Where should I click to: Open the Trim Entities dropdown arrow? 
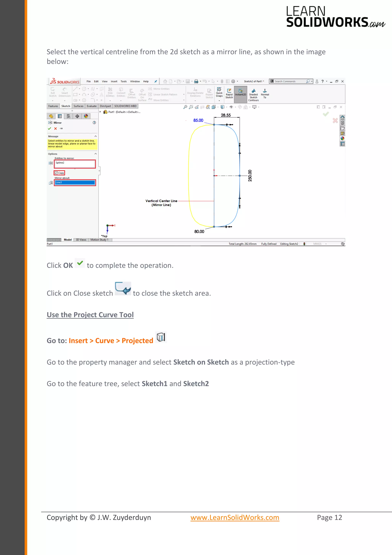coord(110,101)
